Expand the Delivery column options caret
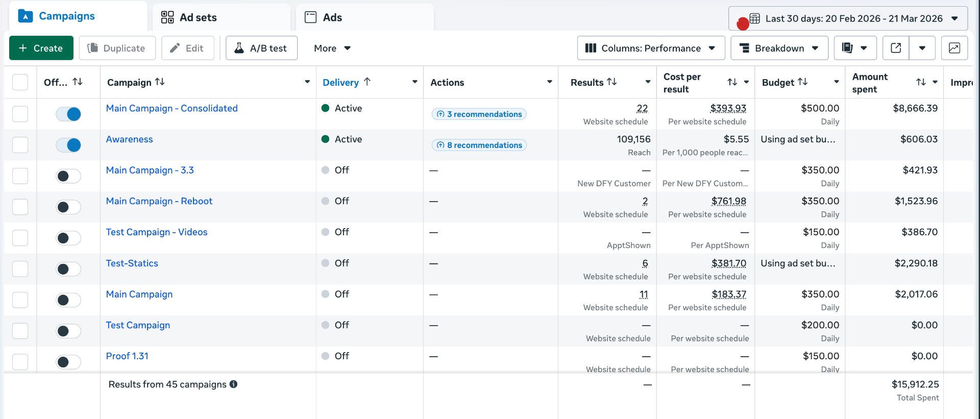Image resolution: width=980 pixels, height=419 pixels. click(x=415, y=82)
